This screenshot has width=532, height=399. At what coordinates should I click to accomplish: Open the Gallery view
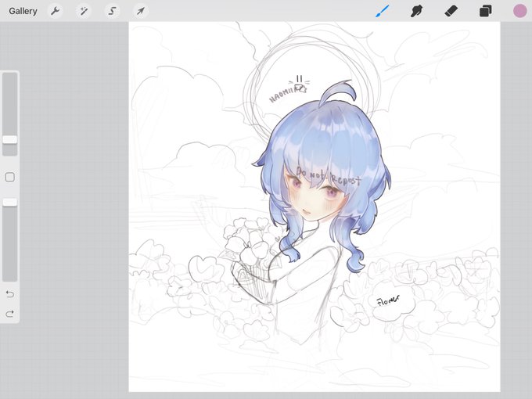(x=23, y=11)
